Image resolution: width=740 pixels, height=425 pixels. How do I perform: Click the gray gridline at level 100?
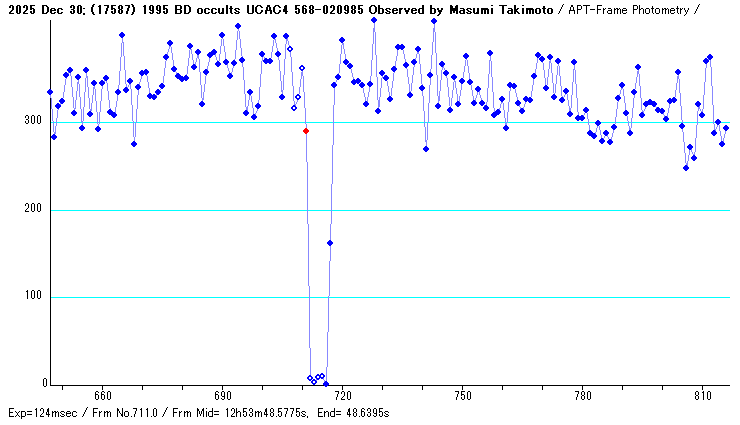click(500, 297)
